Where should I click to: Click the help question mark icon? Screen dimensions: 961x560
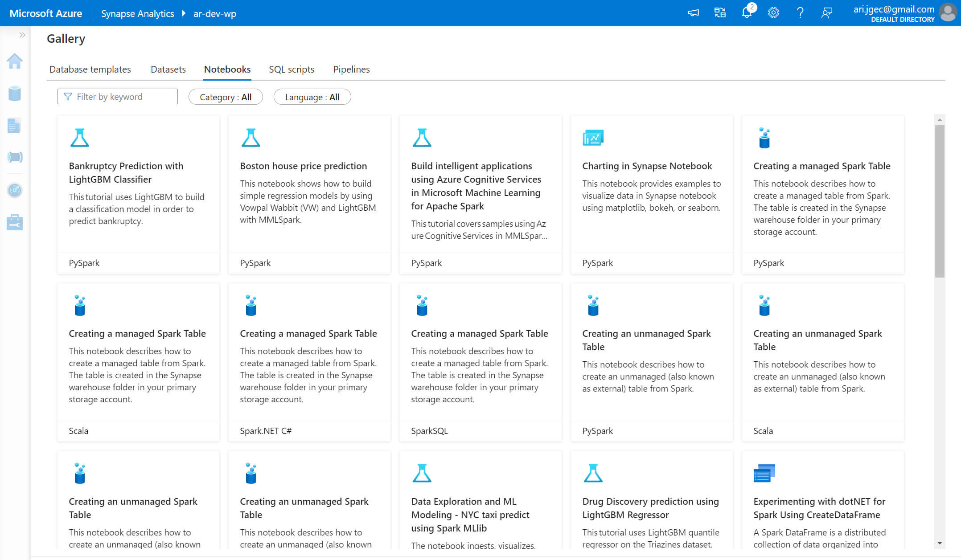(800, 13)
